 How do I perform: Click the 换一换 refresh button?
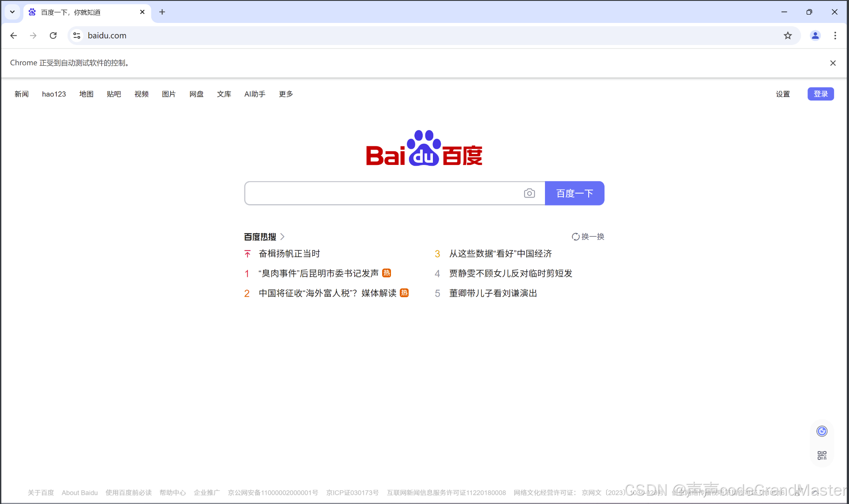pyautogui.click(x=588, y=237)
